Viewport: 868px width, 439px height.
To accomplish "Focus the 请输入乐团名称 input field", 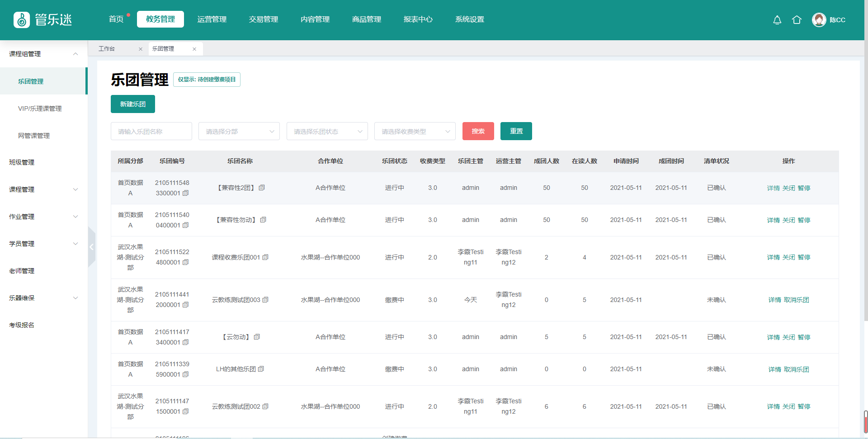I will 151,131.
